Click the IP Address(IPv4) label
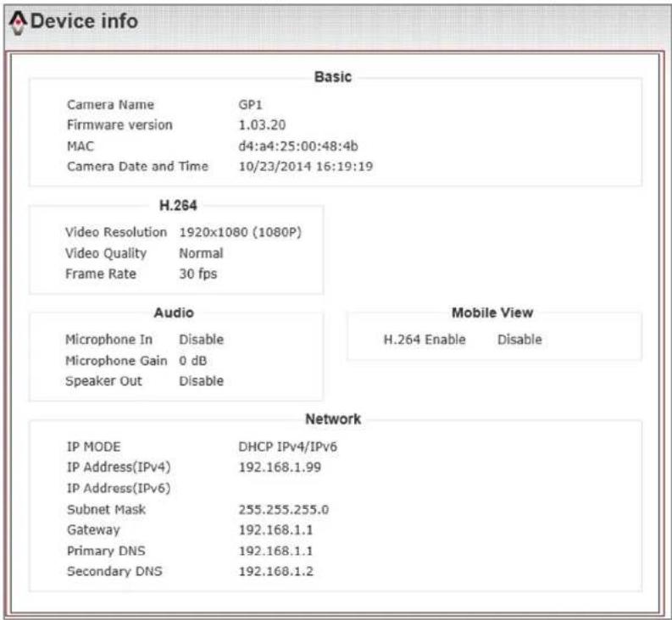The width and height of the screenshot is (672, 620). point(119,467)
